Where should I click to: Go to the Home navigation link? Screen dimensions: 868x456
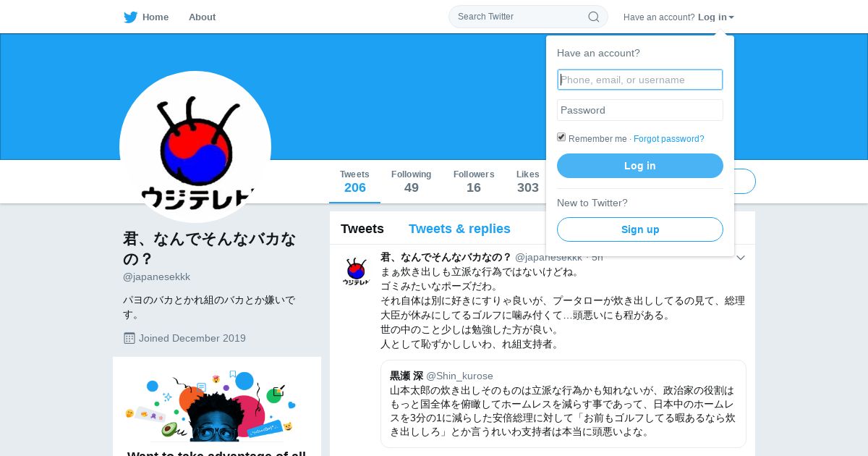click(x=156, y=17)
